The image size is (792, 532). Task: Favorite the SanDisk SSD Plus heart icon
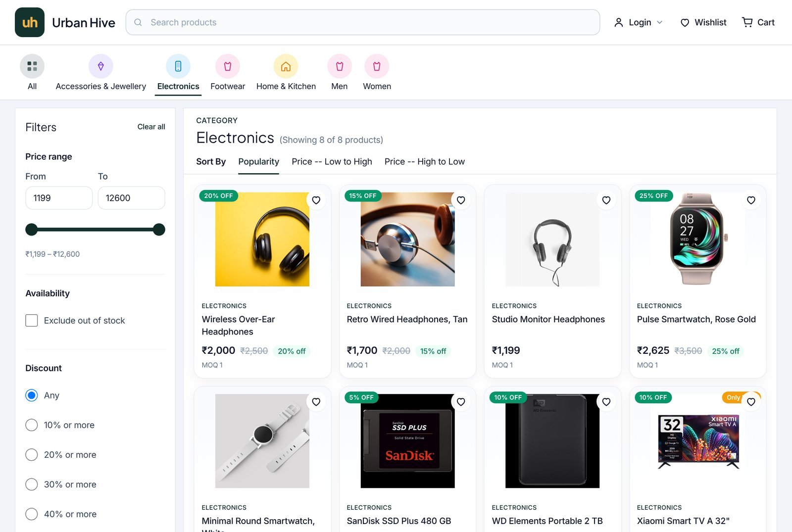pyautogui.click(x=461, y=402)
